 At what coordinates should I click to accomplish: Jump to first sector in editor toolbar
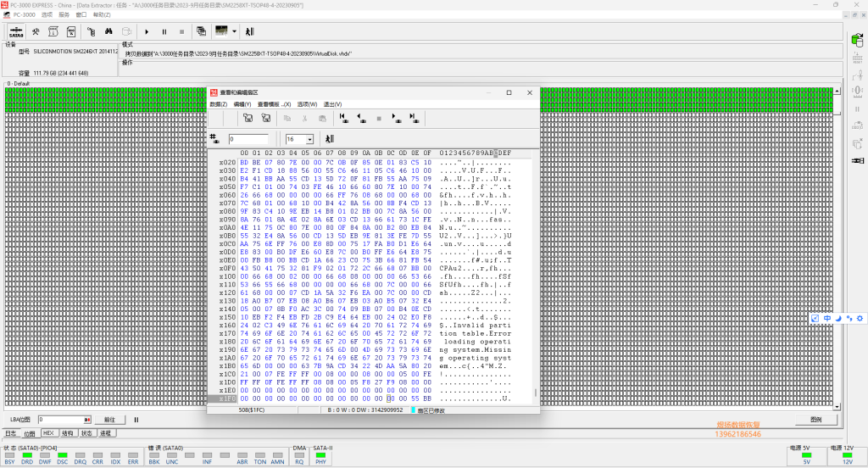point(344,118)
